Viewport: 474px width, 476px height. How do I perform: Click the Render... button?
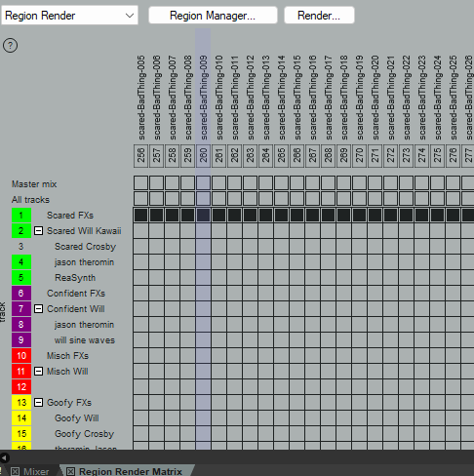[x=319, y=16]
